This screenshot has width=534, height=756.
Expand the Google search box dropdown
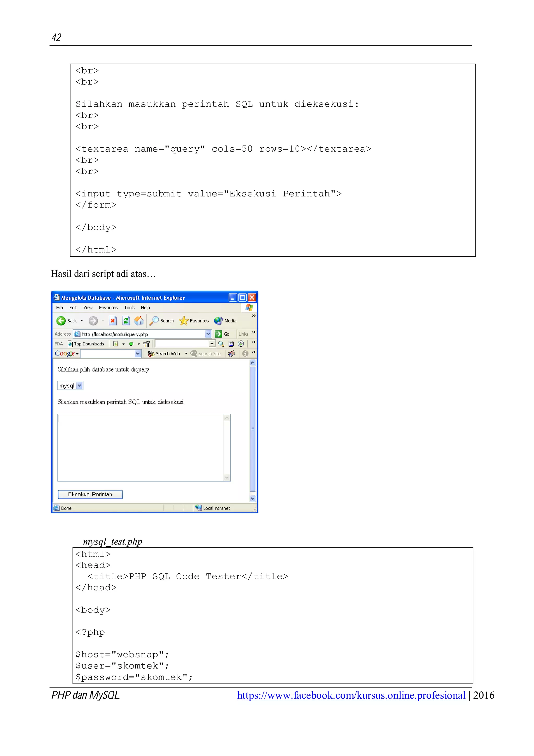[x=138, y=354]
